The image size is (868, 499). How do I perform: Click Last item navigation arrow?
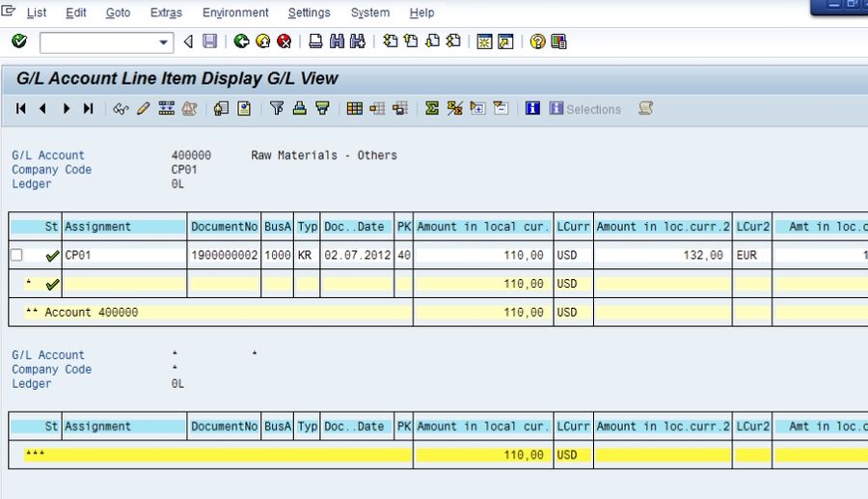pyautogui.click(x=88, y=108)
